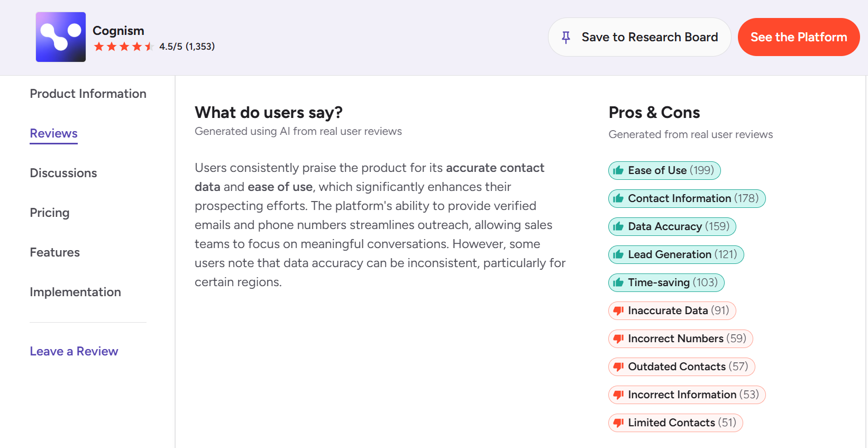Click bold 'accurate contact' text in summary
The width and height of the screenshot is (868, 448).
coord(495,168)
